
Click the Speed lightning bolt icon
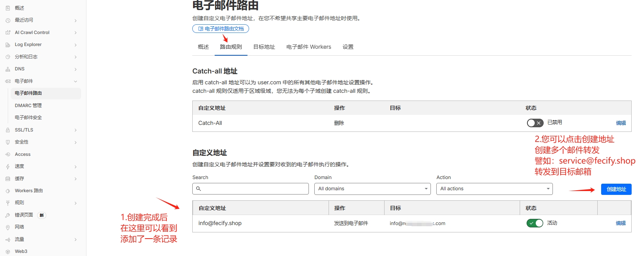click(8, 166)
